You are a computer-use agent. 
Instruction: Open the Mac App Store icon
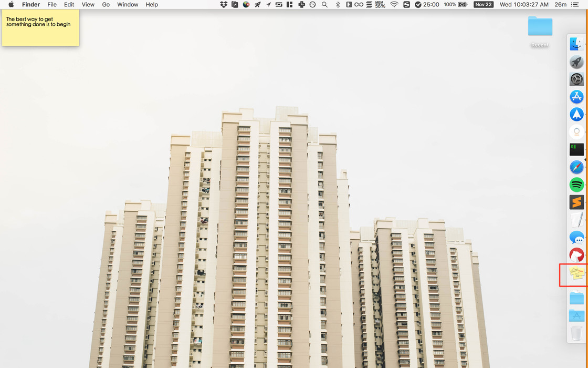(576, 97)
